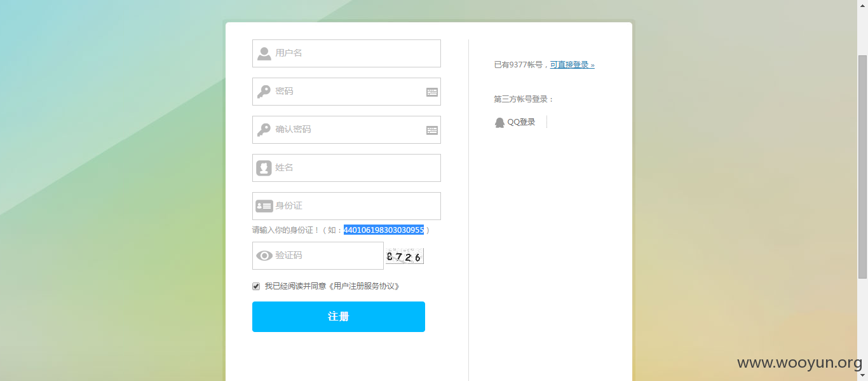This screenshot has width=868, height=381.
Task: Focus the 用户名 input field
Action: 346,53
